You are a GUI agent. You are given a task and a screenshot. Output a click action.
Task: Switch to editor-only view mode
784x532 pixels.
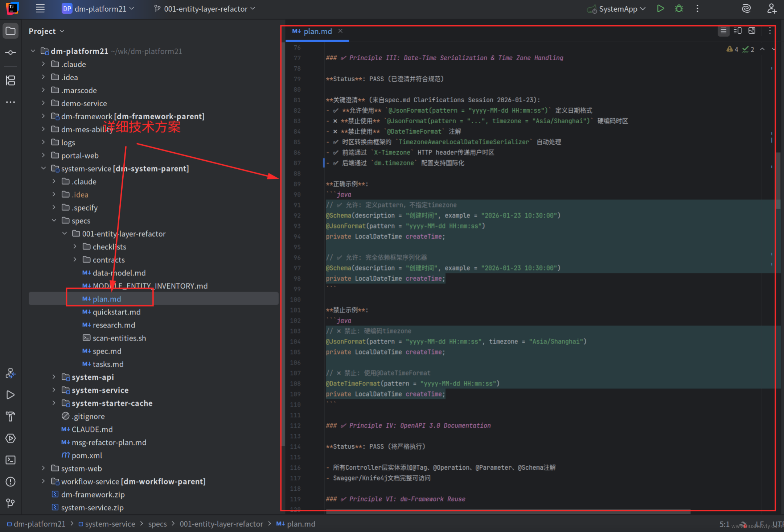[x=723, y=31]
